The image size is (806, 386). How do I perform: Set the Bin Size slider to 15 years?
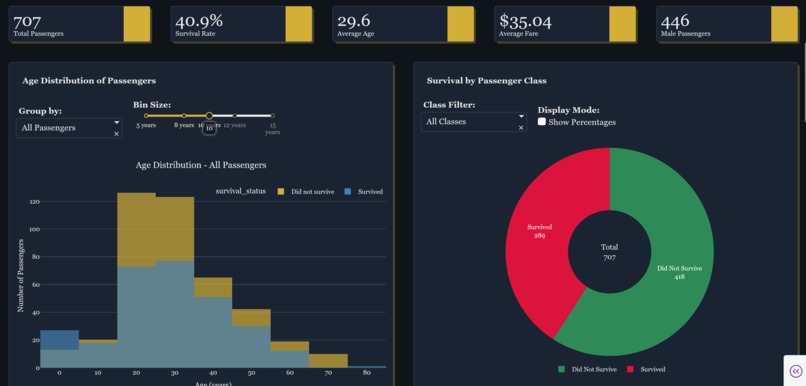[272, 116]
